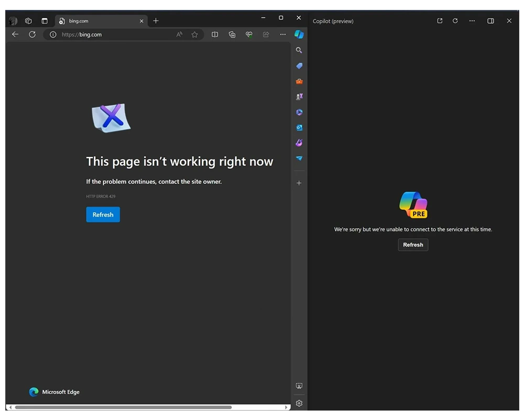Open the Tools panel in the sidebar
The height and width of the screenshot is (420, 524).
point(299,81)
